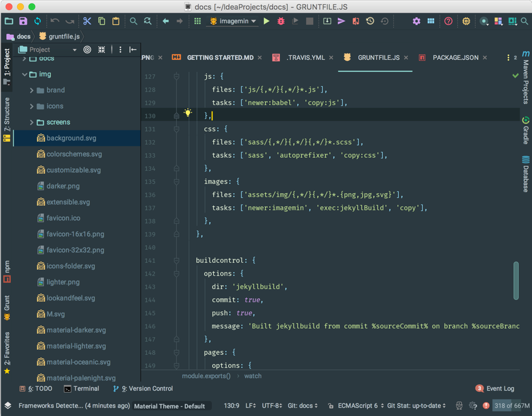Run the imagemin configuration
This screenshot has height=416, width=532.
(266, 21)
